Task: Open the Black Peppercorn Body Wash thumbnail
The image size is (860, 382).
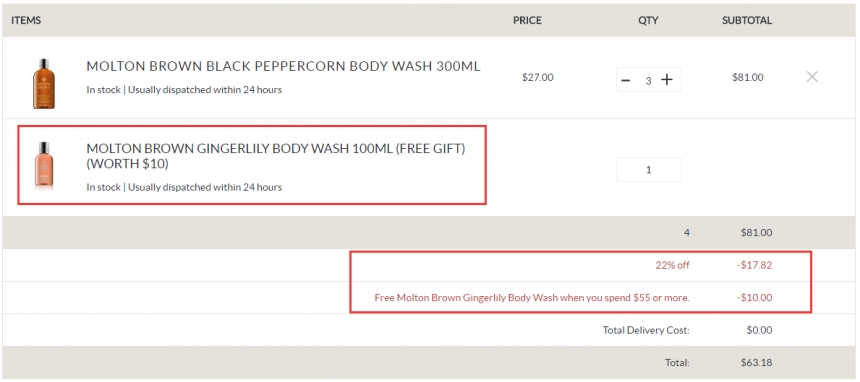Action: click(x=44, y=83)
